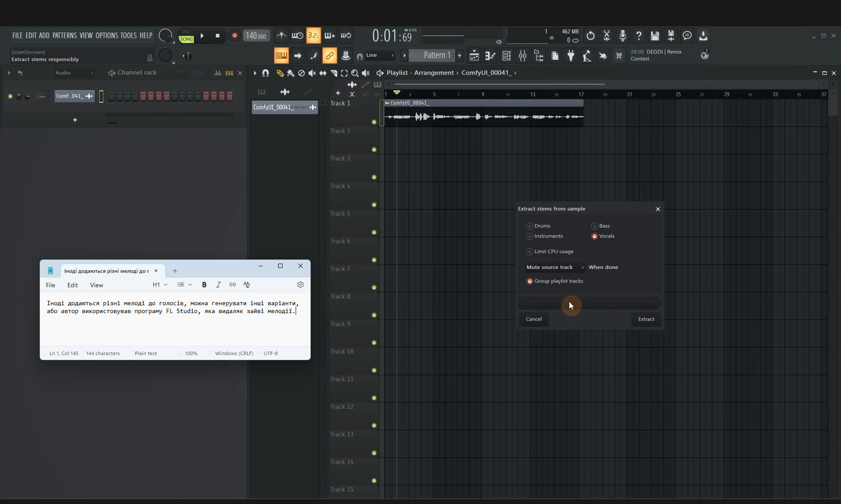Toggle Group playlist tracks option
The height and width of the screenshot is (504, 841).
coord(530,281)
